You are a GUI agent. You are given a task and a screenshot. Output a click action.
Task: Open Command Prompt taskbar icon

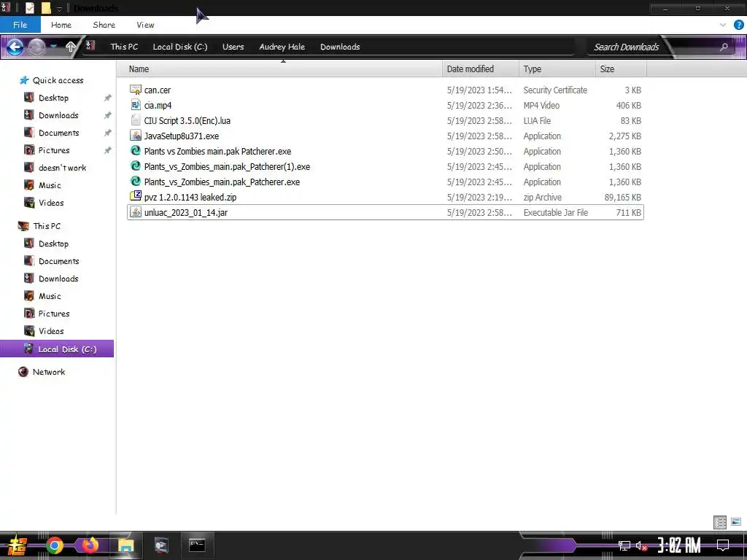197,545
